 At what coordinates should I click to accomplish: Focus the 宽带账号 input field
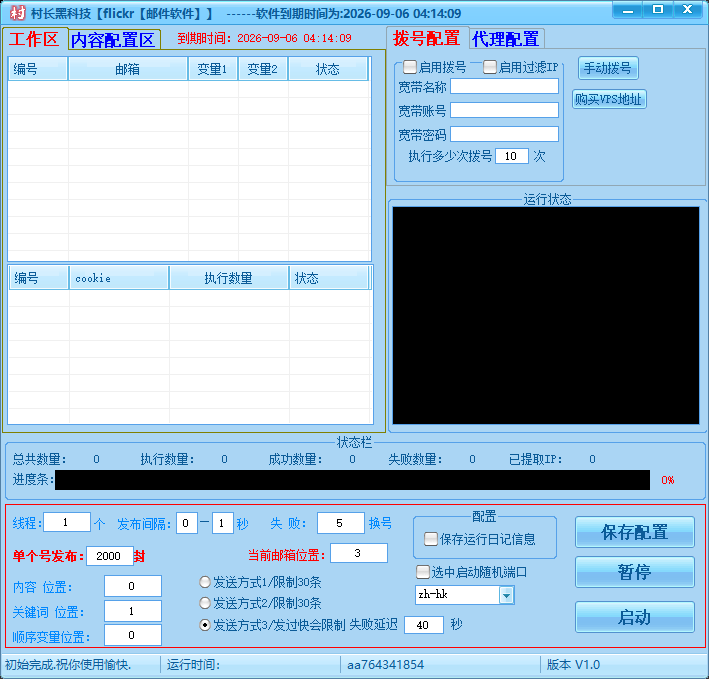click(x=504, y=110)
